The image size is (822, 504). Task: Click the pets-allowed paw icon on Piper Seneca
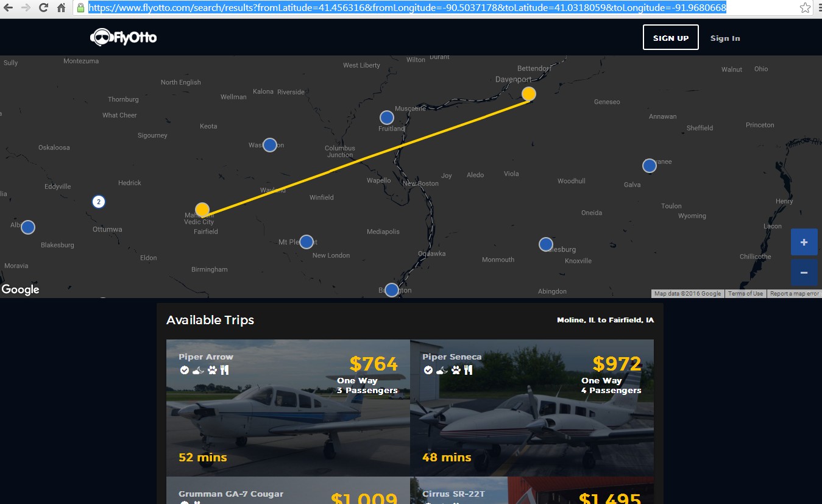(x=456, y=370)
